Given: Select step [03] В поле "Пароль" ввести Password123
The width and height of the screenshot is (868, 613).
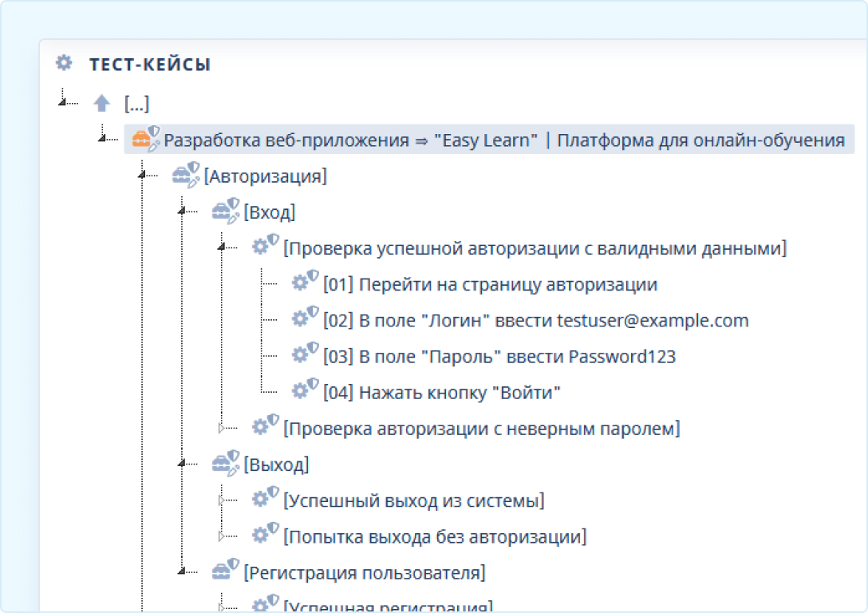Looking at the screenshot, I should coord(499,356).
